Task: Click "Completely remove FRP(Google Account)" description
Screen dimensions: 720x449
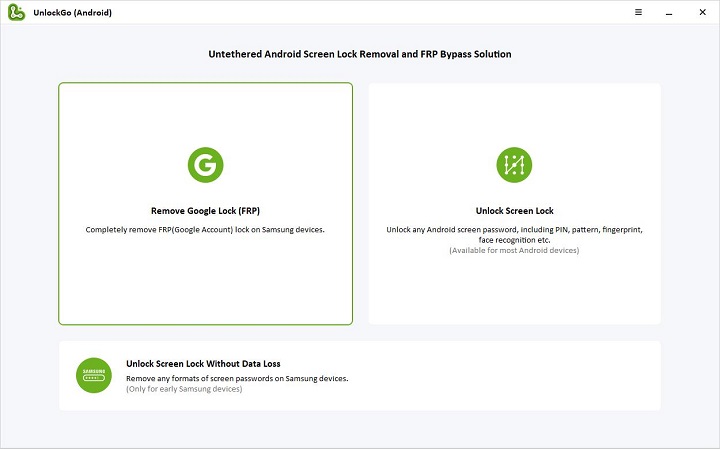Action: tap(205, 230)
